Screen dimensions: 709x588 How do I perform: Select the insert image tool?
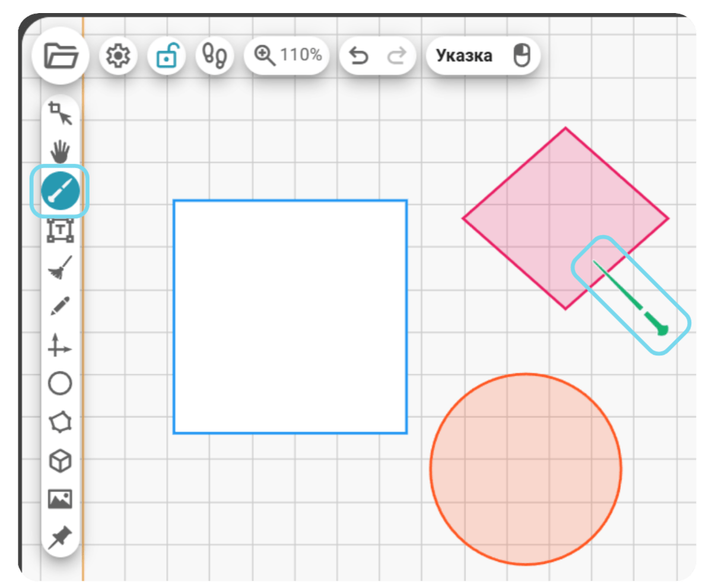point(60,500)
